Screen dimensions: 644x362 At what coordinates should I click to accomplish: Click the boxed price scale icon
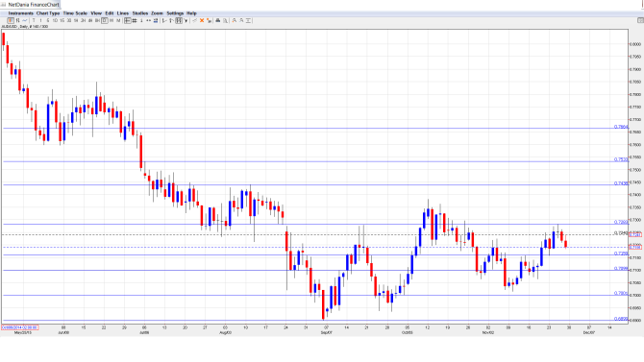[x=179, y=20]
